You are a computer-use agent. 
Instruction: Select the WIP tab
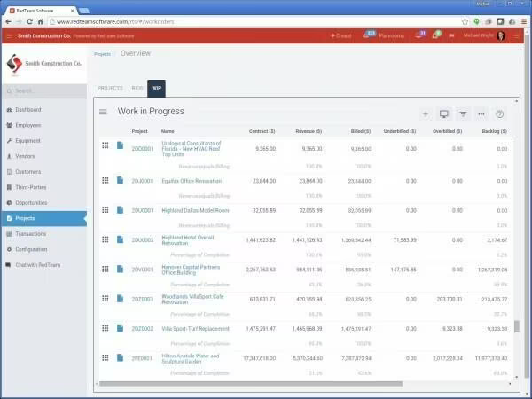click(x=156, y=88)
